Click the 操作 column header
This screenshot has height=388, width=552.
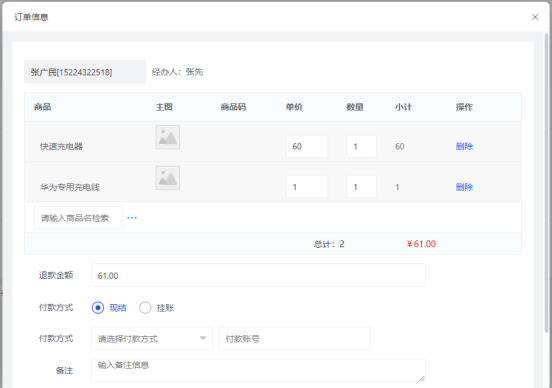464,107
